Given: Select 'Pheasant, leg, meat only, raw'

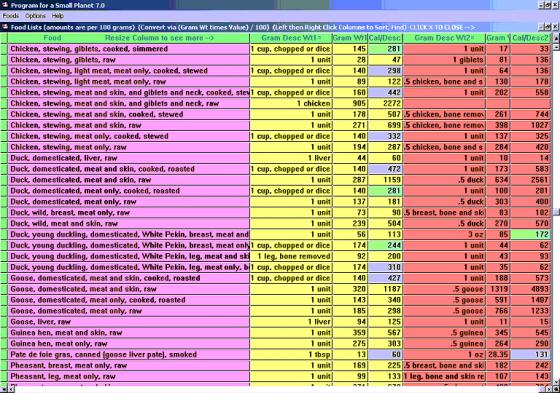Looking at the screenshot, I should tap(129, 376).
